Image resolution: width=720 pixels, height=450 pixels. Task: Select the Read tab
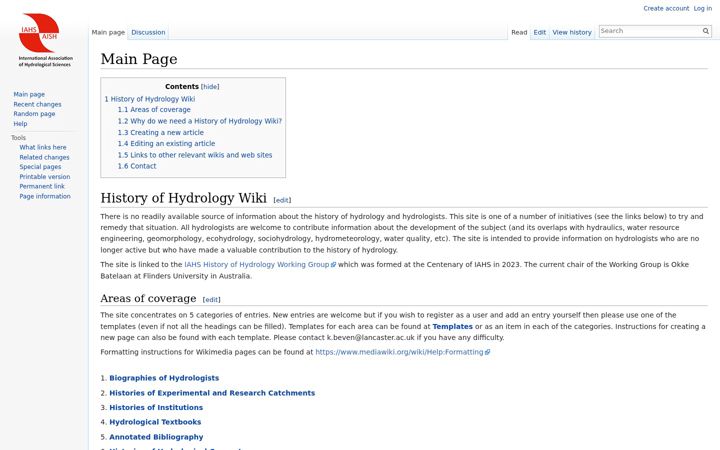519,33
